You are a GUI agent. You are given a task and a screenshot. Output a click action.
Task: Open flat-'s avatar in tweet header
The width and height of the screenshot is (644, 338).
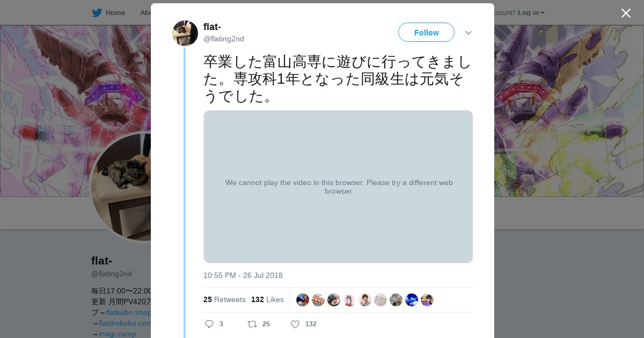point(185,33)
